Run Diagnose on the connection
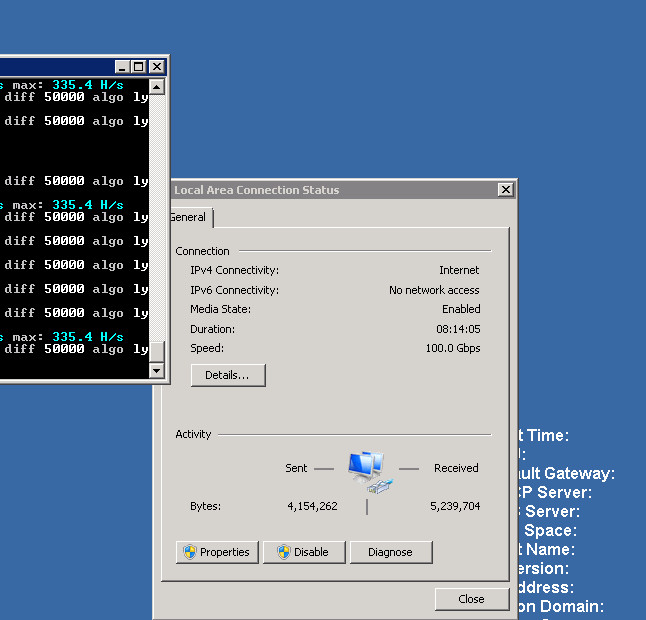Viewport: 646px width, 620px height. (390, 552)
